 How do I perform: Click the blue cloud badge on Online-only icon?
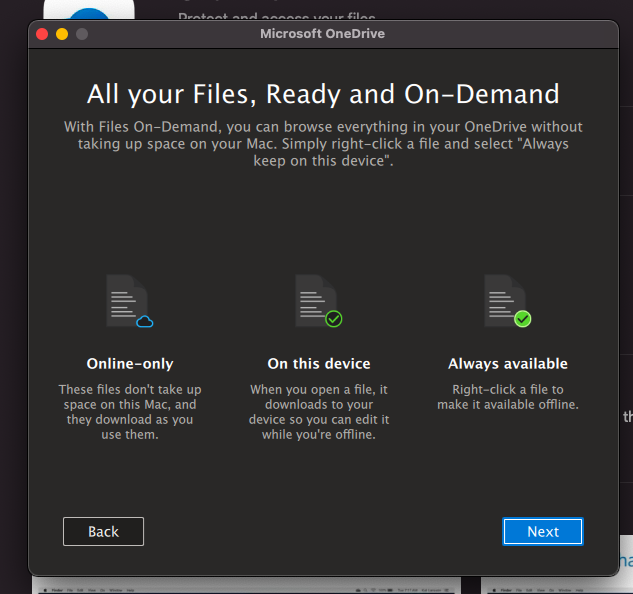(x=145, y=321)
